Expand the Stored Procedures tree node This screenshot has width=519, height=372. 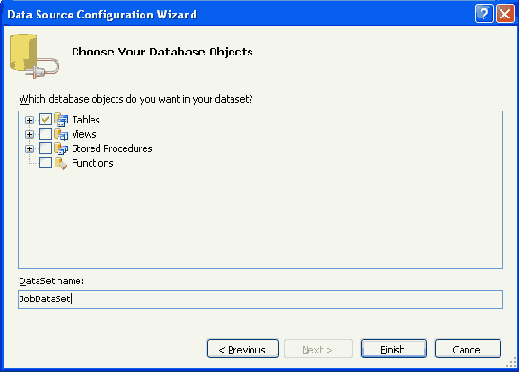(x=29, y=149)
